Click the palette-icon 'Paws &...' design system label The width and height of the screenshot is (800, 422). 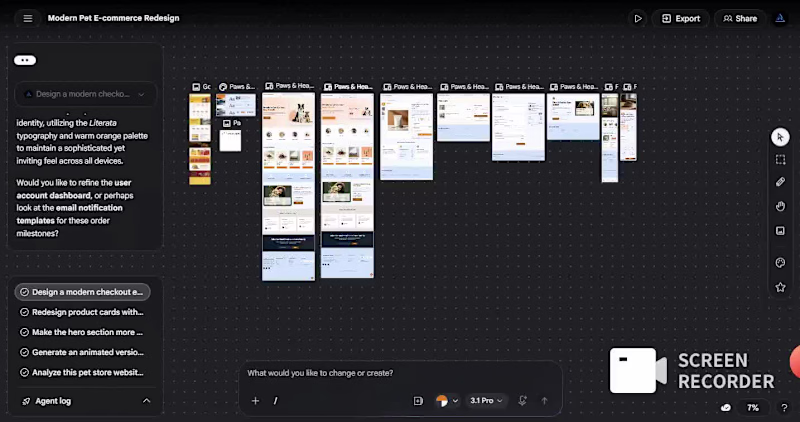[237, 87]
